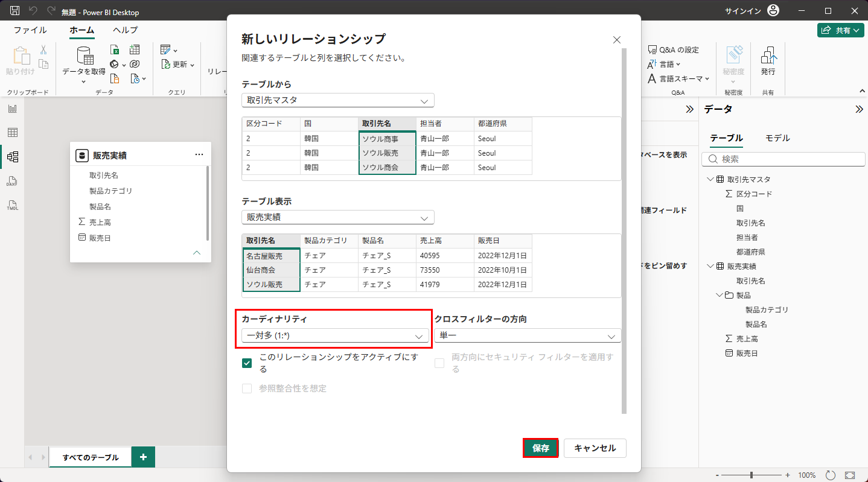The image size is (868, 482).
Task: Collapse 取引先マスタ table in データ pane
Action: [x=710, y=179]
